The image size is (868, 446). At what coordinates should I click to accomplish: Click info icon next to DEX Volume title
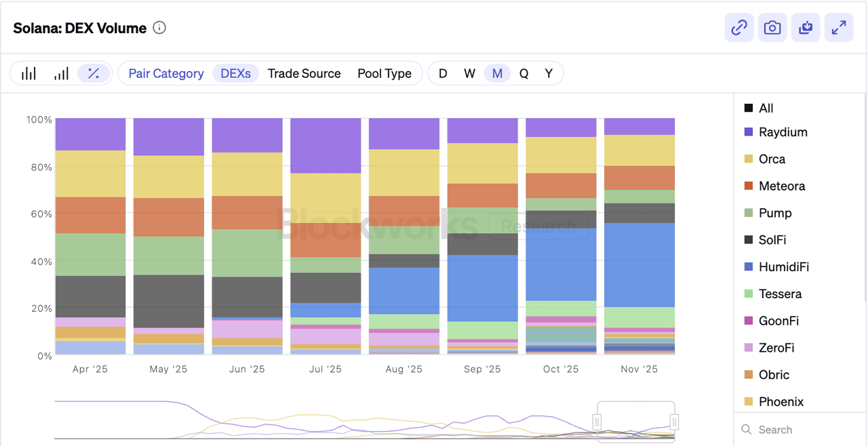point(159,28)
